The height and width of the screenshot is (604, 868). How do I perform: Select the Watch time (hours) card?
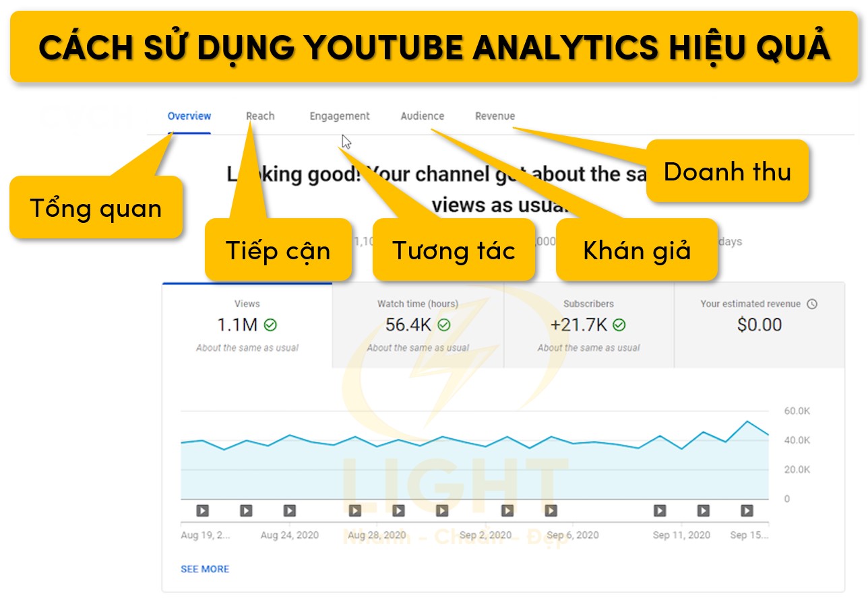[418, 325]
